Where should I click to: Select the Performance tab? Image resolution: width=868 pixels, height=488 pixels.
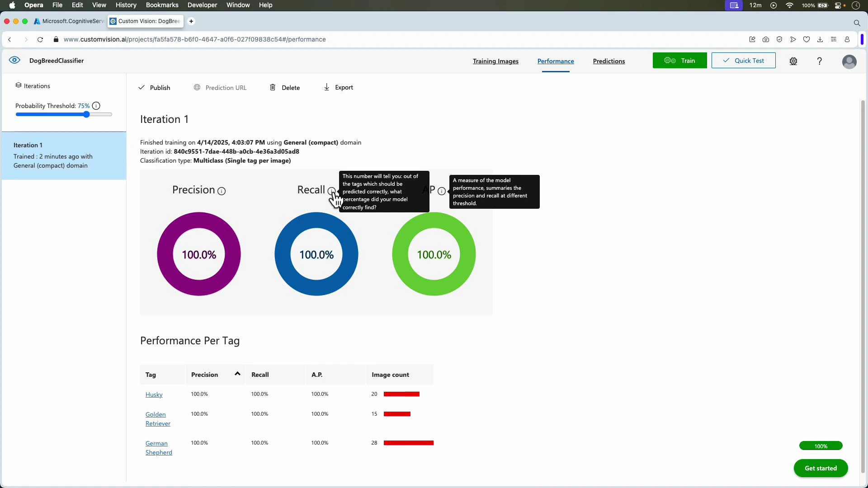coord(556,61)
